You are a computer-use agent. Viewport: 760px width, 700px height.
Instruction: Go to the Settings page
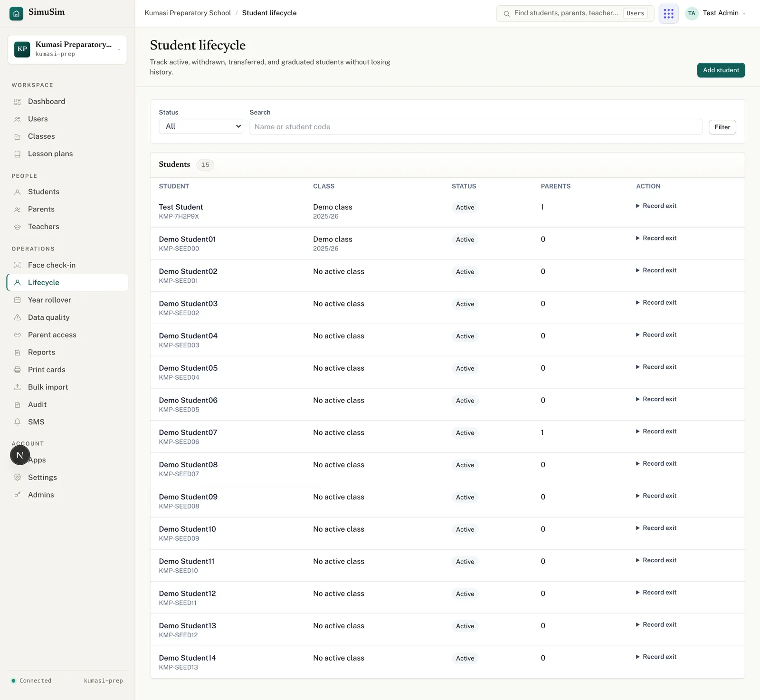point(67,478)
